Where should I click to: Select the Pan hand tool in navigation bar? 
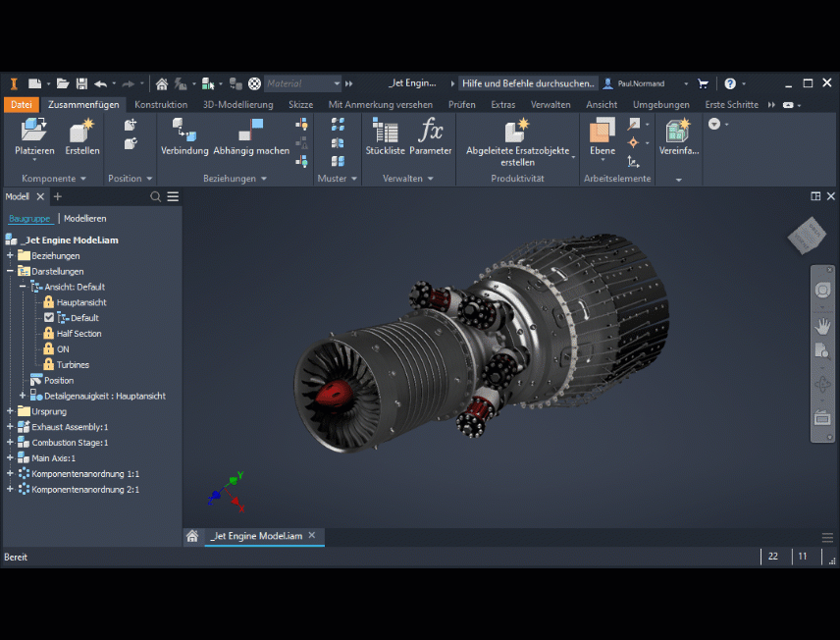tap(822, 325)
